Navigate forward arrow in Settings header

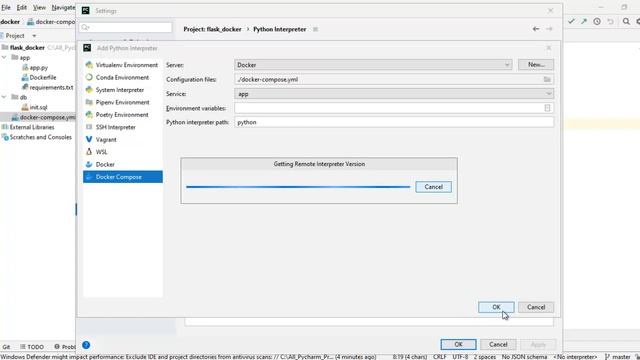tap(549, 29)
